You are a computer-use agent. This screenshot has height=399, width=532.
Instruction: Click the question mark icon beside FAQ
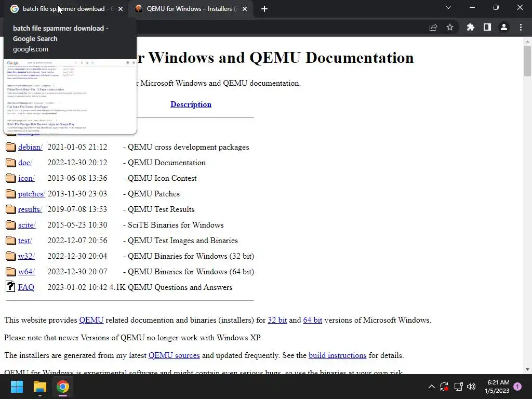[x=10, y=287]
